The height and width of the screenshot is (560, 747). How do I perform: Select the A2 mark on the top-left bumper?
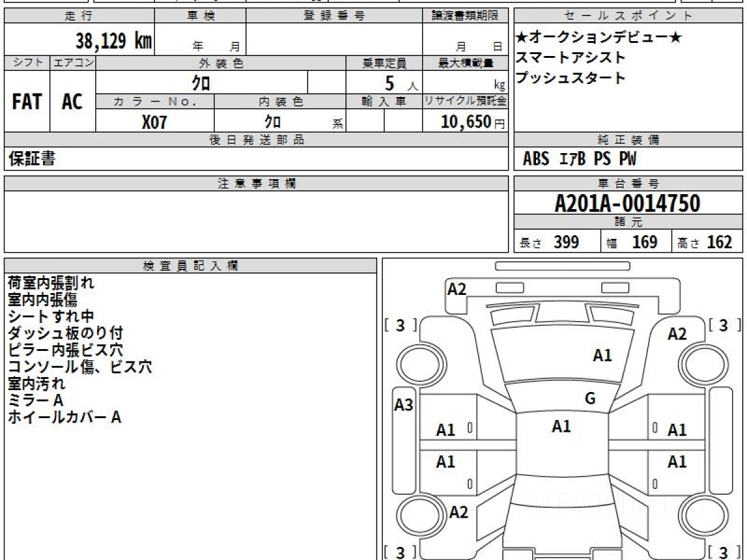tap(457, 289)
